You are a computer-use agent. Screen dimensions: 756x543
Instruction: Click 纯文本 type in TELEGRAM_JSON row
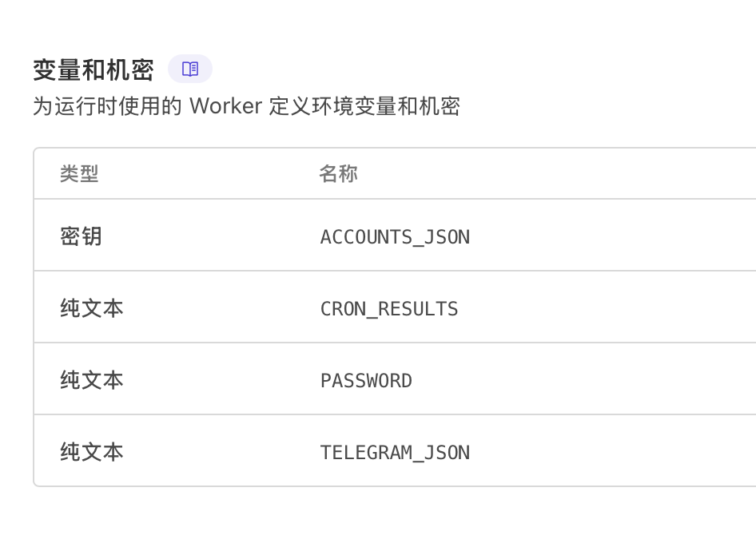coord(92,452)
